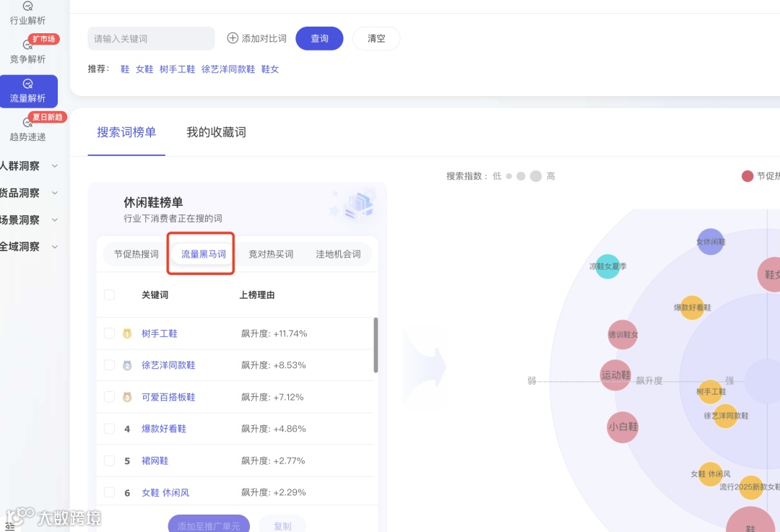
Task: Click the 徐艺洋同款鞋 bubble in chart
Action: (725, 416)
